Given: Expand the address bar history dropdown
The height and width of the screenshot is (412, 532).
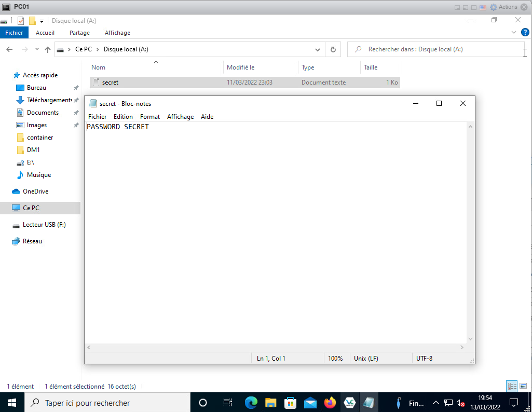Looking at the screenshot, I should tap(318, 49).
